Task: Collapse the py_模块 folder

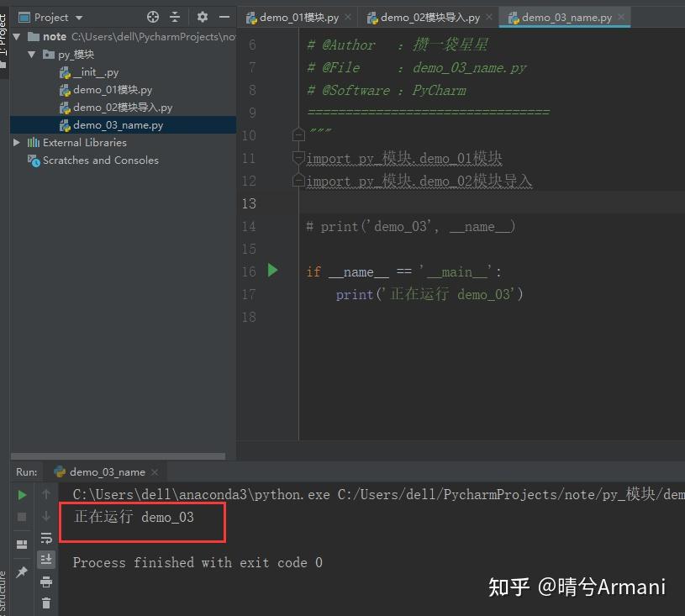Action: 31,54
